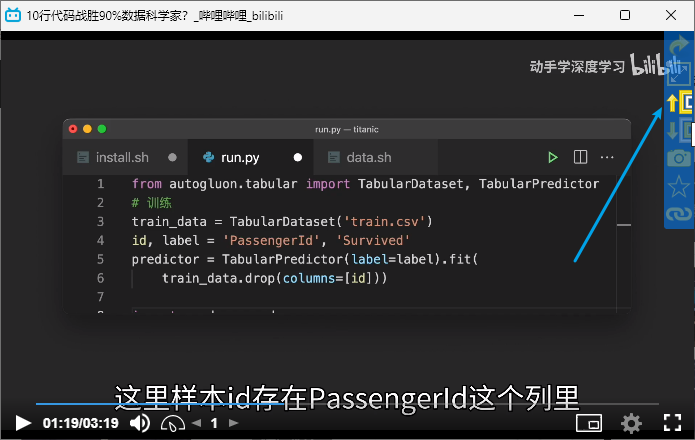Screen dimensions: 695x440
Task: Click the install.sh tab in video
Action: point(121,158)
